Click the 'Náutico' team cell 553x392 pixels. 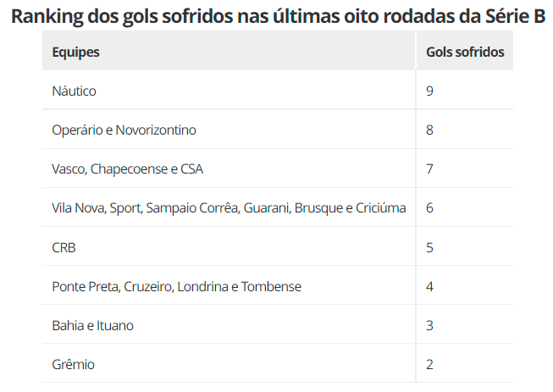coord(74,91)
